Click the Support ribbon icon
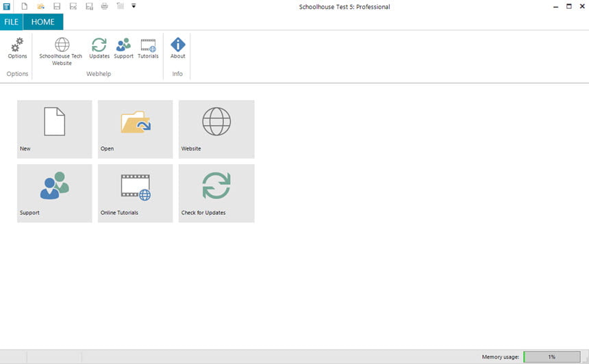 (x=123, y=49)
